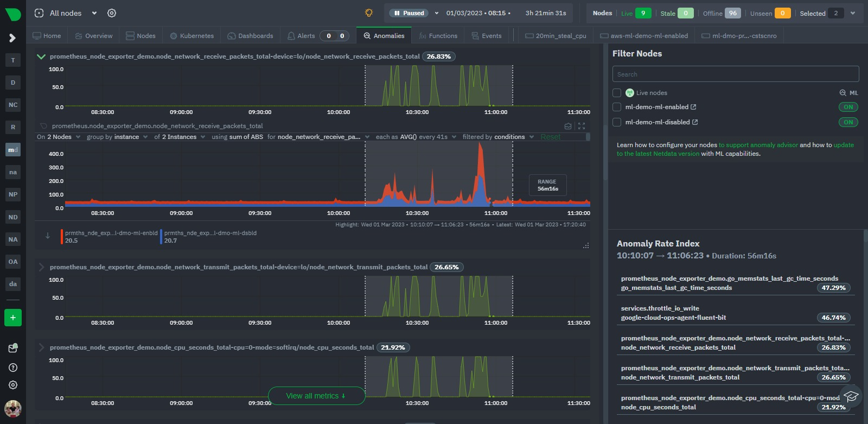Toggle blue ml-dmo-ml-dsbld dimension swatch
Viewport: 868px width, 424px height.
[161, 237]
